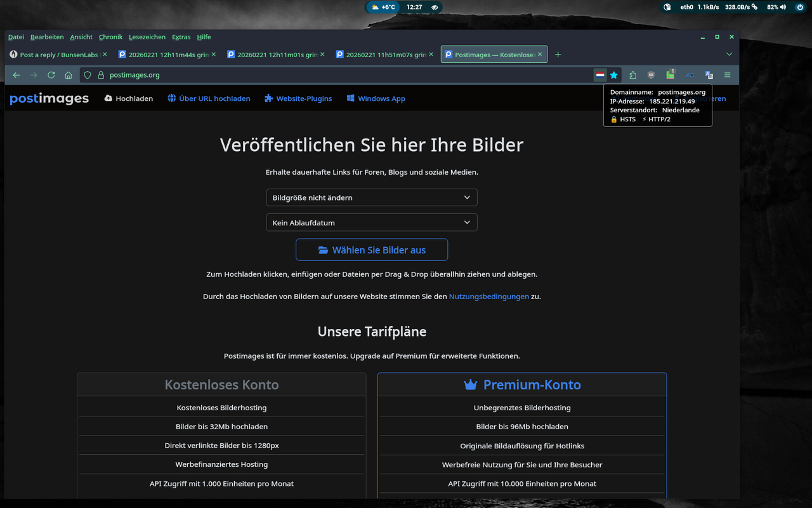
Task: Open the Hilfe menu
Action: pyautogui.click(x=204, y=37)
